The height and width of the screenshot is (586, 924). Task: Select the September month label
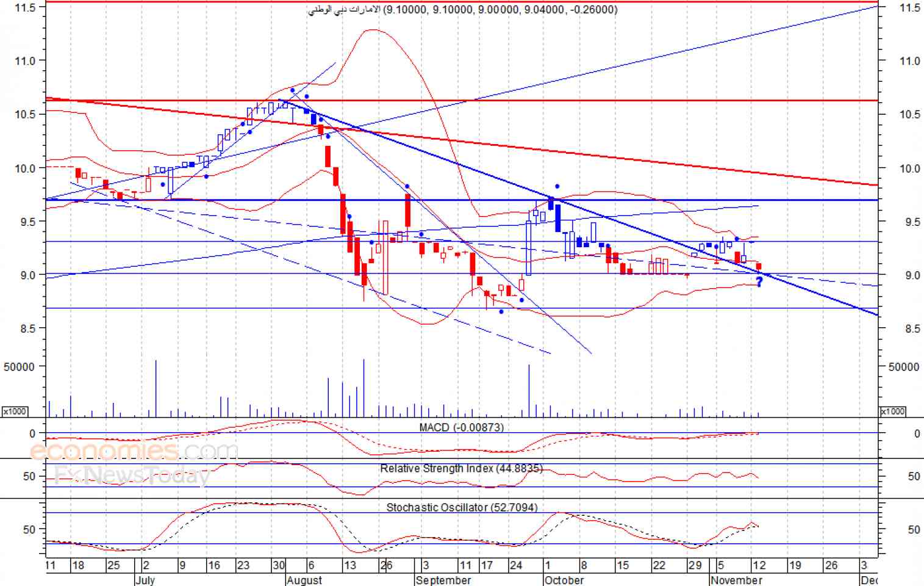443,580
